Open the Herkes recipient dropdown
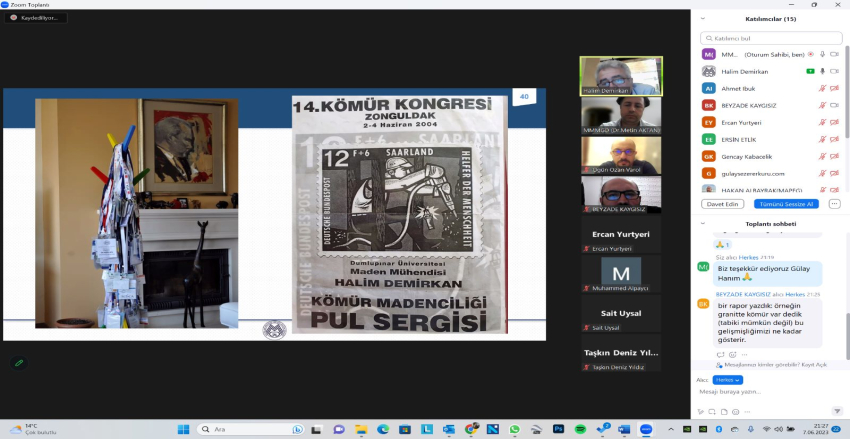This screenshot has width=850, height=439. pos(727,380)
